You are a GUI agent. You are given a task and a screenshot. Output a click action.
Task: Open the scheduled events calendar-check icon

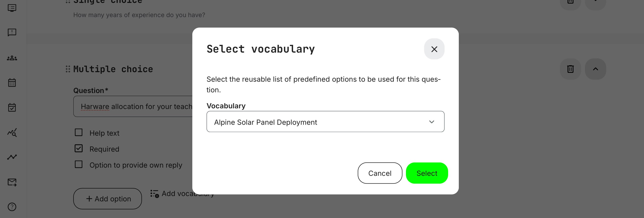click(x=12, y=107)
